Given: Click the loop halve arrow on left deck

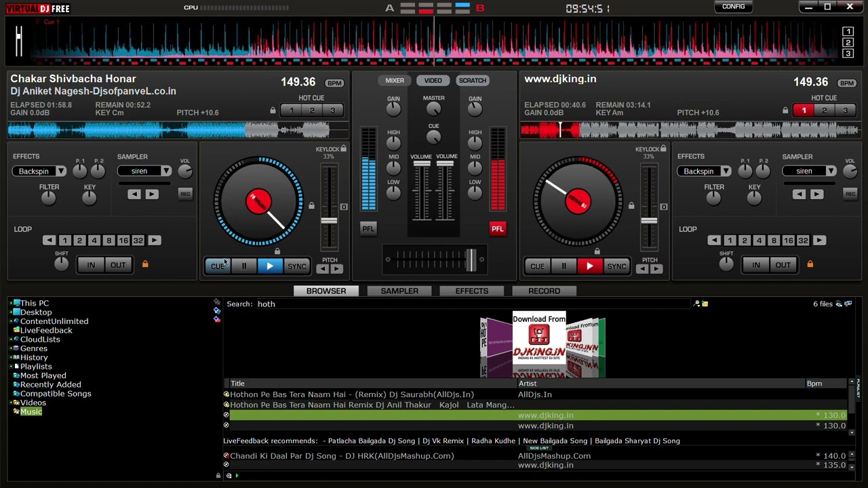Looking at the screenshot, I should (49, 241).
